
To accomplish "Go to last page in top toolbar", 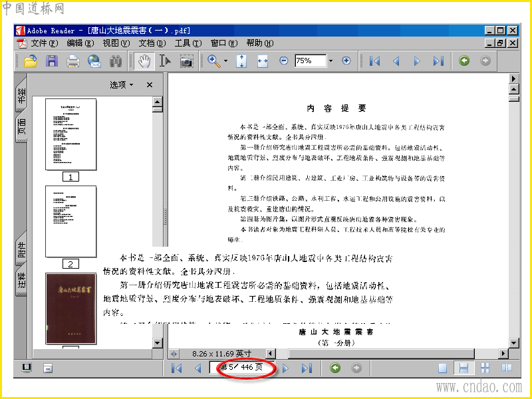I will pyautogui.click(x=438, y=61).
